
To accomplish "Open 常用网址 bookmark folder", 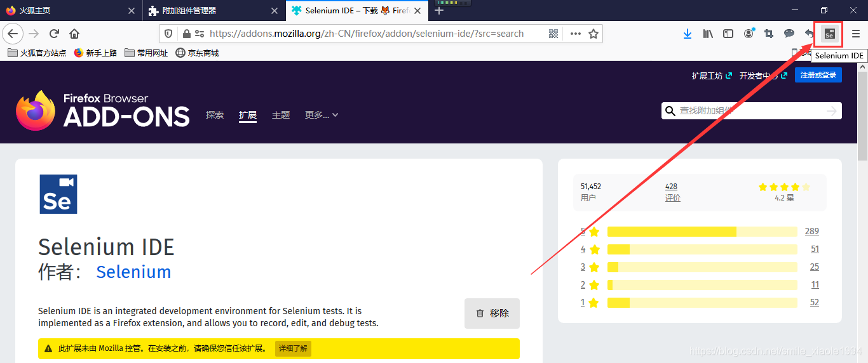I will click(147, 53).
